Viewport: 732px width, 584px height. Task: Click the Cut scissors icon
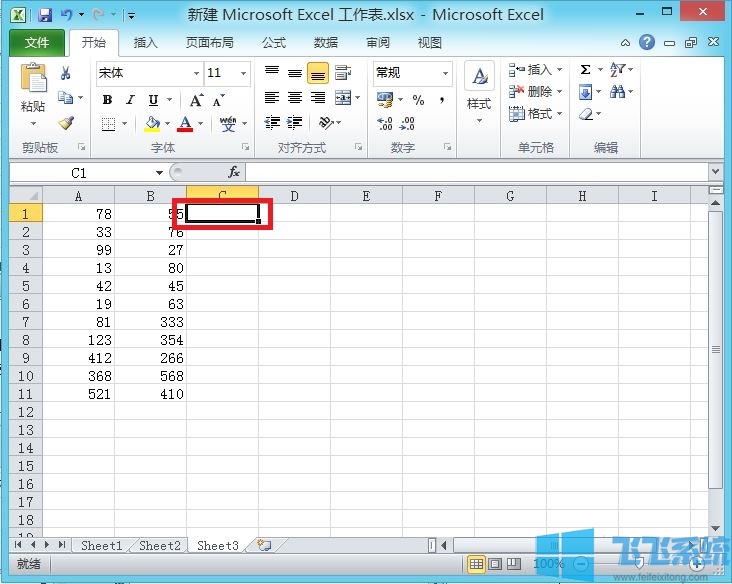(66, 73)
